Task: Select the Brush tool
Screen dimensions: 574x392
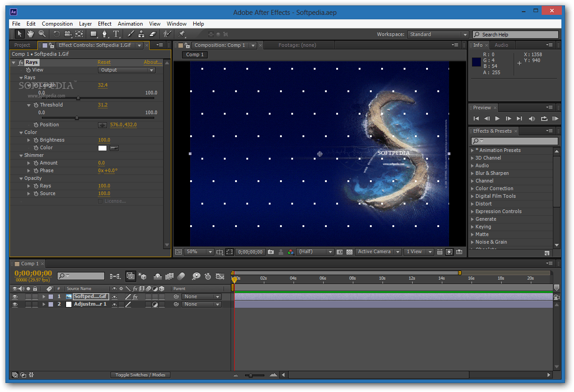Action: (131, 34)
